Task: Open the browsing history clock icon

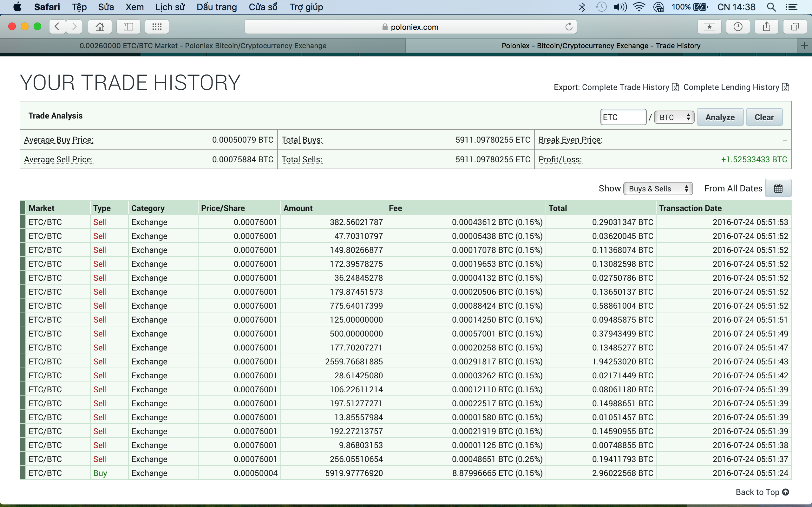Action: point(738,27)
